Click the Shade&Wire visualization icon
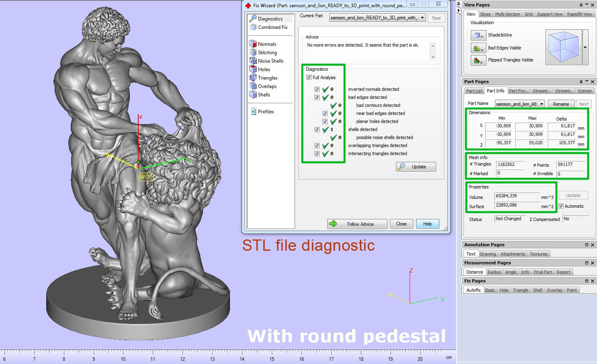Screen dimensions: 597x364 coord(478,35)
